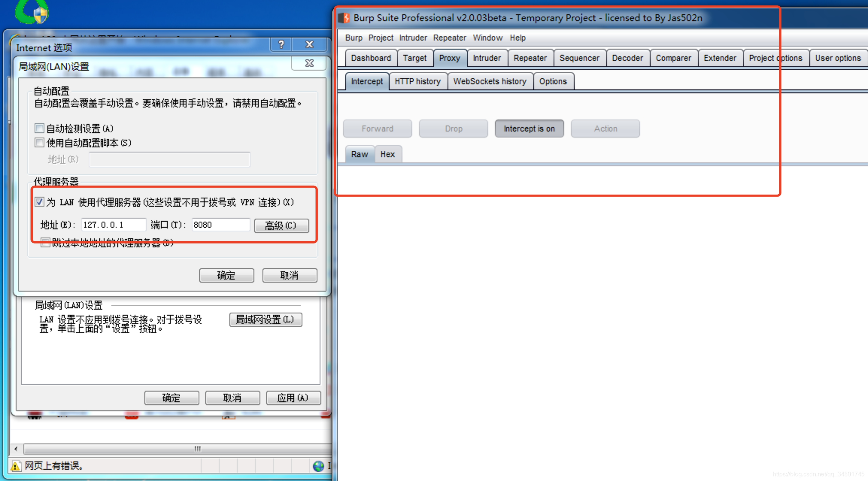Switch to WebSockets history sub-tab
Screen dimensions: 868x481
(x=490, y=82)
